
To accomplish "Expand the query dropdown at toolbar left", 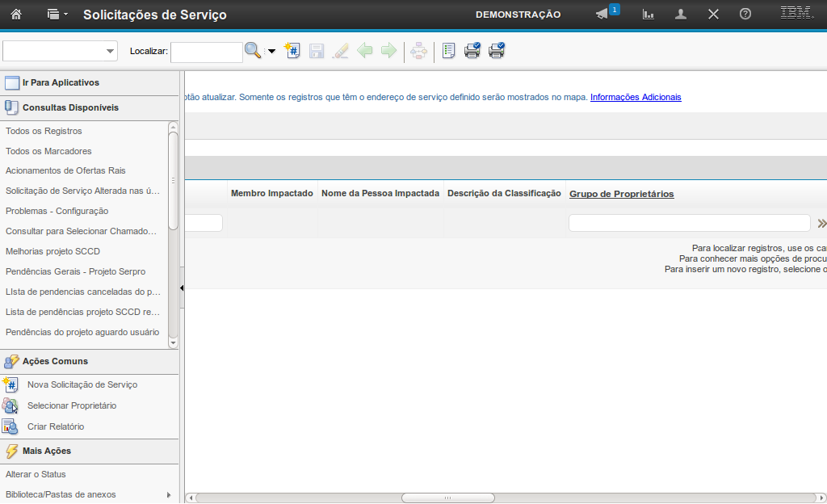I will (111, 52).
